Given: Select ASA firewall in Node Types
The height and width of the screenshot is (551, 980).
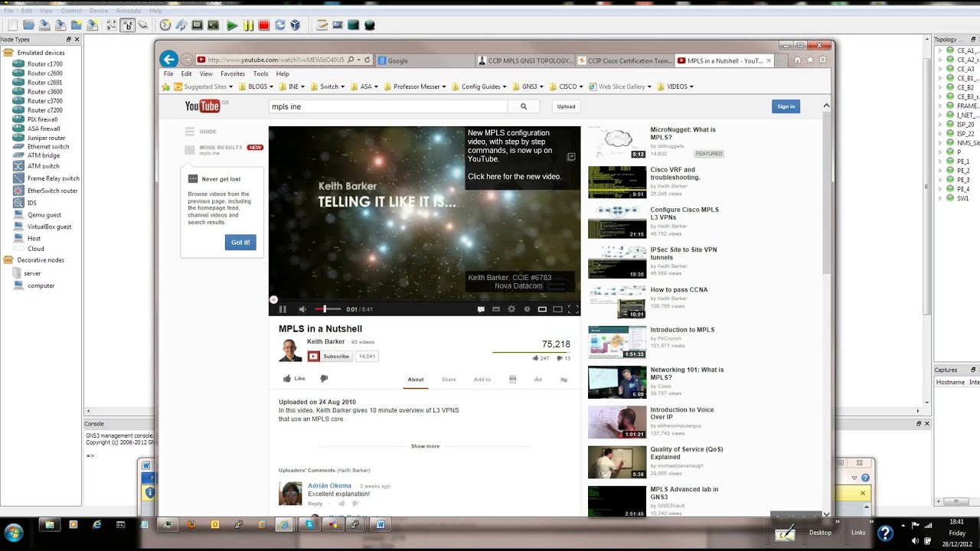Looking at the screenshot, I should tap(44, 129).
